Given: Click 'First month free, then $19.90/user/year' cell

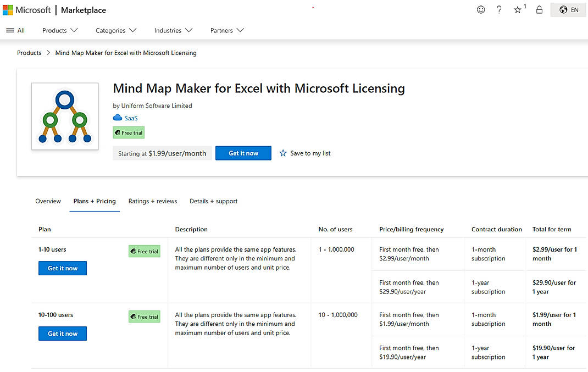Looking at the screenshot, I should click(409, 353).
